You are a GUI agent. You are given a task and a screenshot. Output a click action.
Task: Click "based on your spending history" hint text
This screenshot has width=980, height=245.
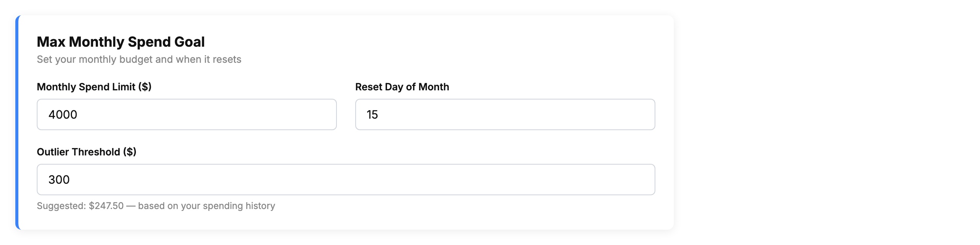click(x=206, y=206)
